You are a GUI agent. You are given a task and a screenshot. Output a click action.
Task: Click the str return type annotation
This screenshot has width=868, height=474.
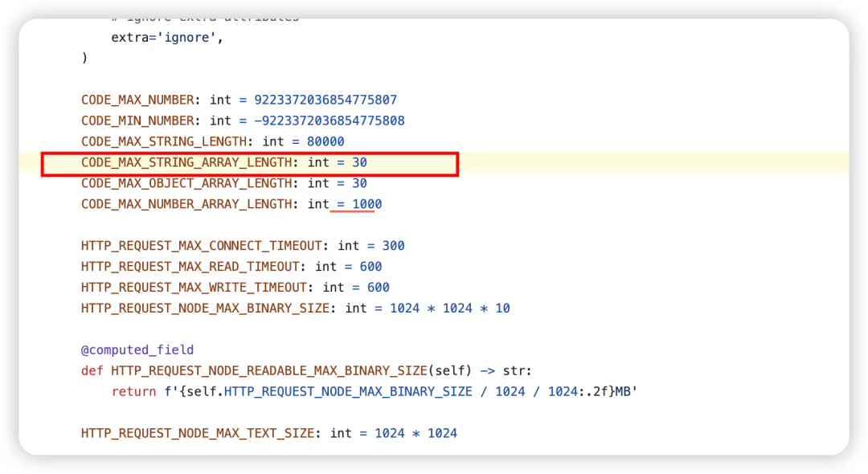point(513,370)
